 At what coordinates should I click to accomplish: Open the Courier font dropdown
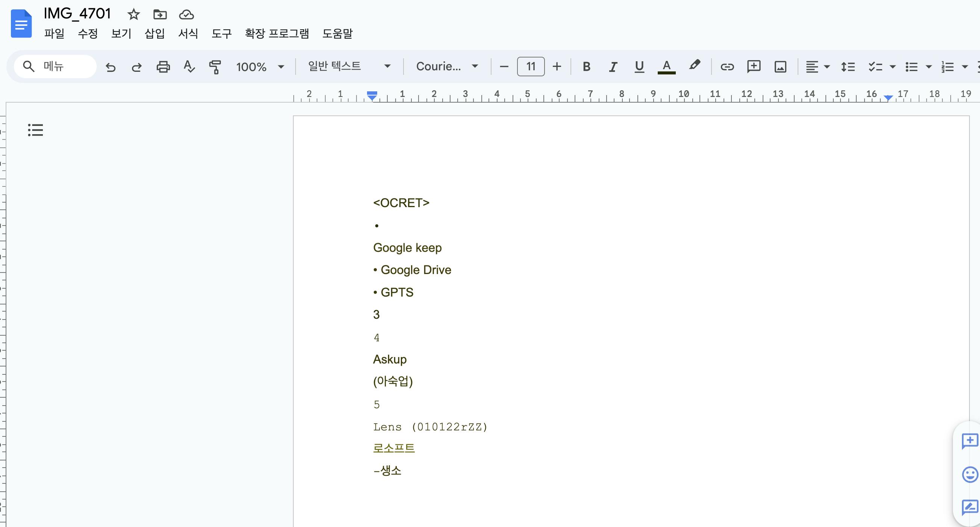[x=447, y=67]
